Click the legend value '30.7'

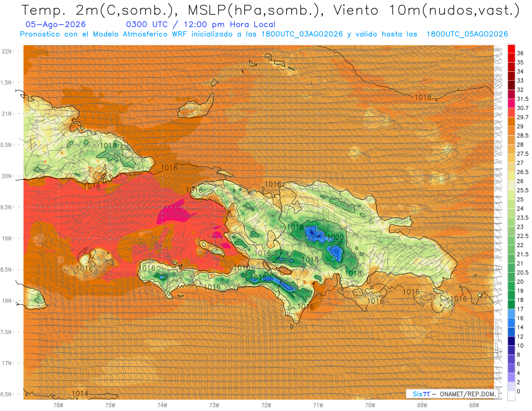[523, 108]
